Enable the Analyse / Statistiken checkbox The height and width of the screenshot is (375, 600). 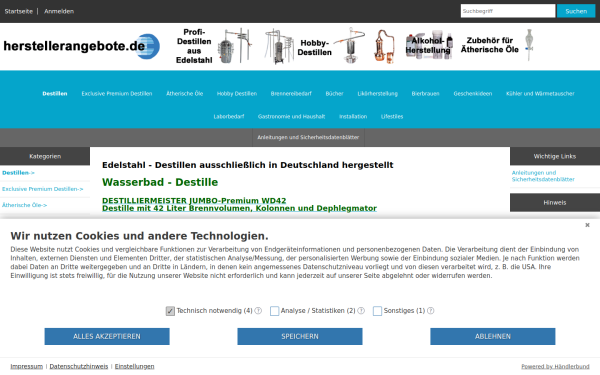274,311
